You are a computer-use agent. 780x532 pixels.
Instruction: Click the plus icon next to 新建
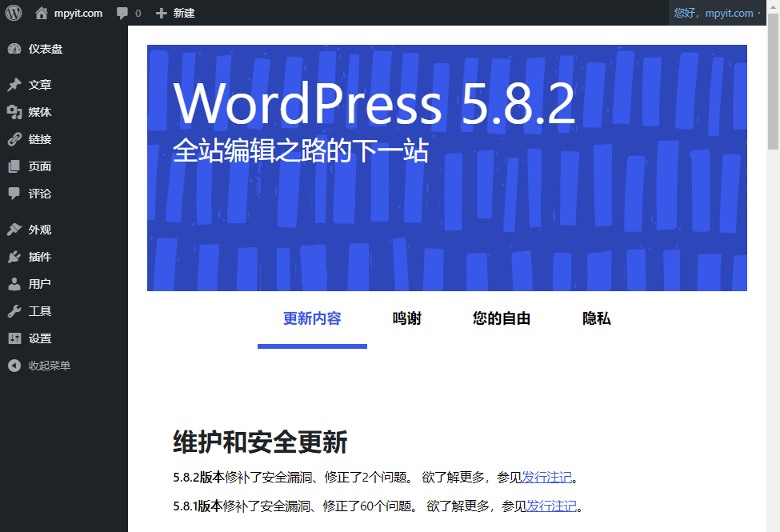161,14
